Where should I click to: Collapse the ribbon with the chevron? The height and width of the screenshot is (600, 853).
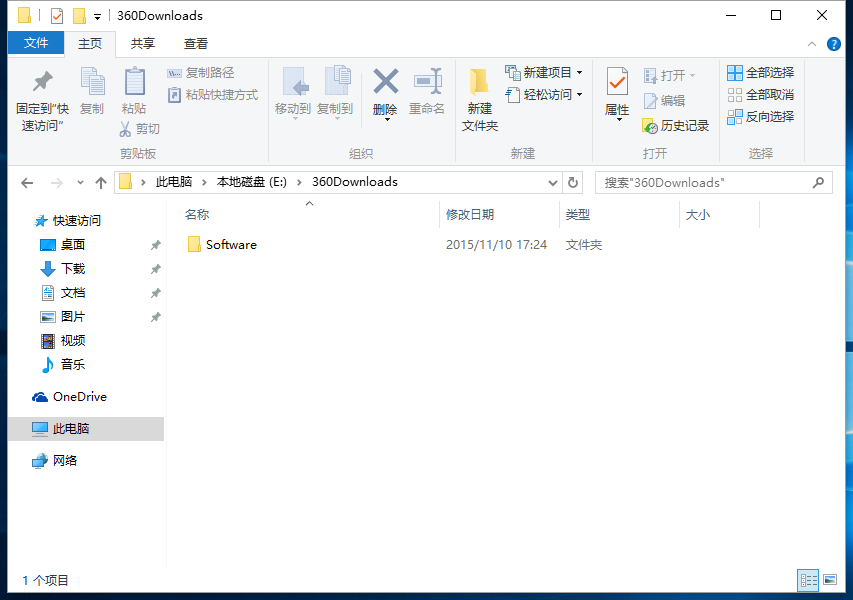click(x=812, y=44)
